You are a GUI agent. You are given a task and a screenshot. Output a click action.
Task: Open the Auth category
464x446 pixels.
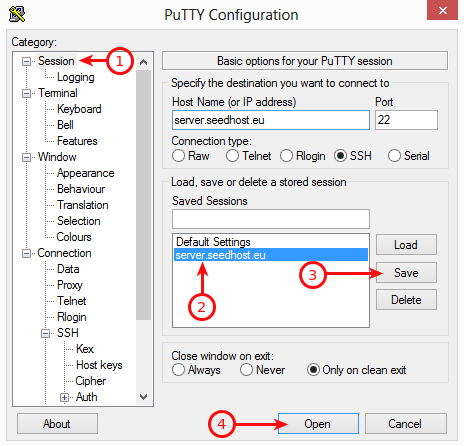pyautogui.click(x=86, y=397)
